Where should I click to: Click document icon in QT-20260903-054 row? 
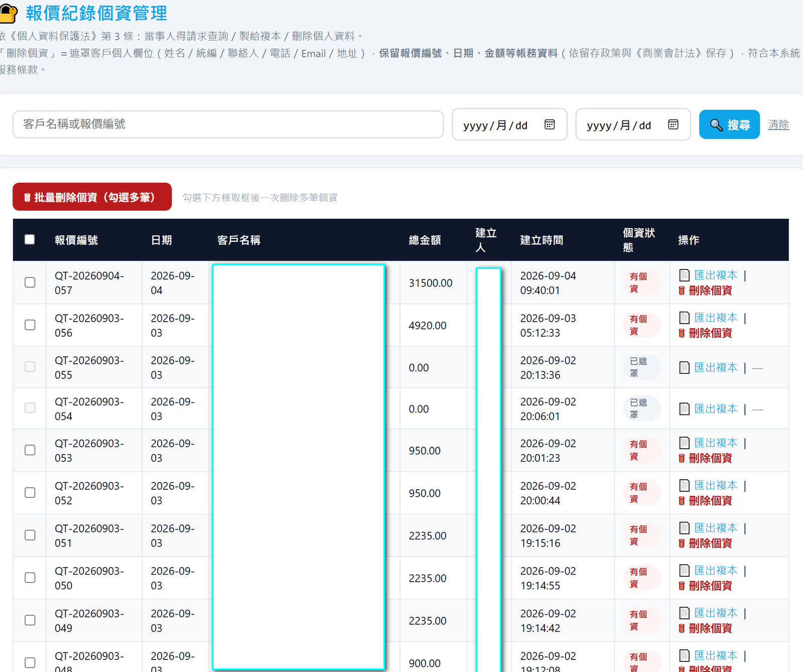(684, 409)
